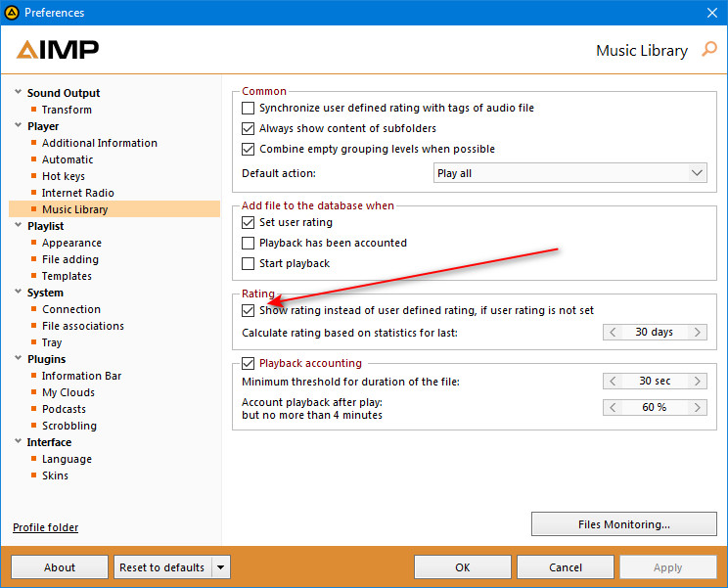The width and height of the screenshot is (728, 588).
Task: Increase the 60 % account playback value
Action: coord(698,407)
